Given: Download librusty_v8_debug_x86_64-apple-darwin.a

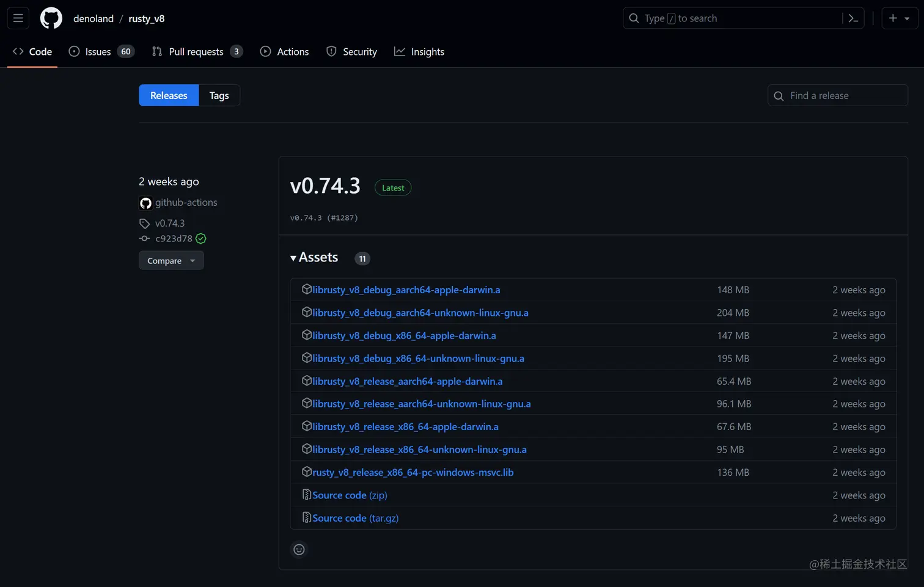Looking at the screenshot, I should pyautogui.click(x=404, y=335).
